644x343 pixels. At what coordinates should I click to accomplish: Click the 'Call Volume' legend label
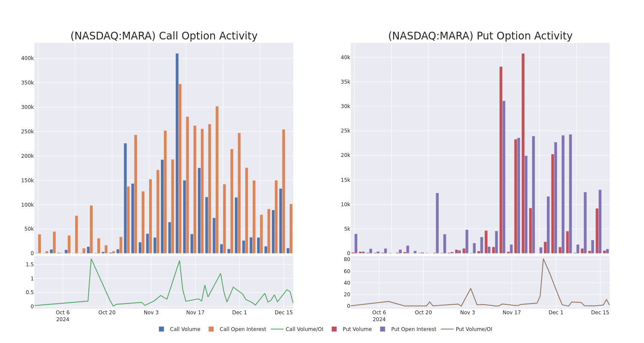click(x=185, y=329)
